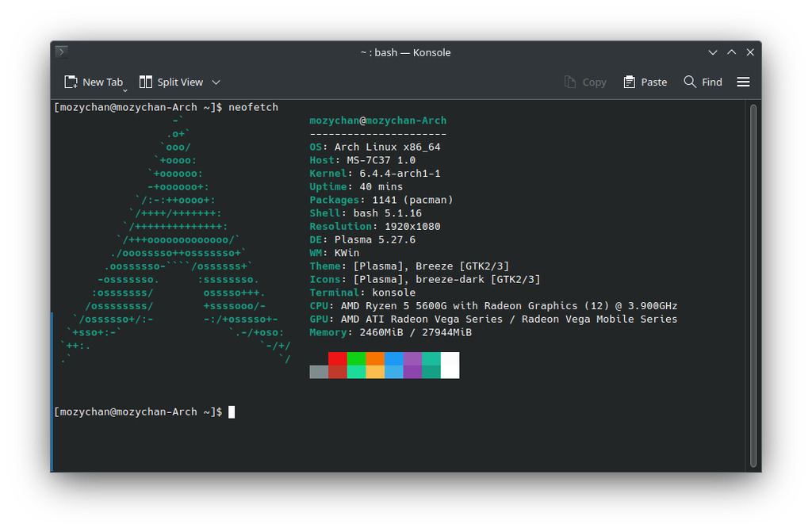Close the Konsole window
The height and width of the screenshot is (532, 812).
750,52
